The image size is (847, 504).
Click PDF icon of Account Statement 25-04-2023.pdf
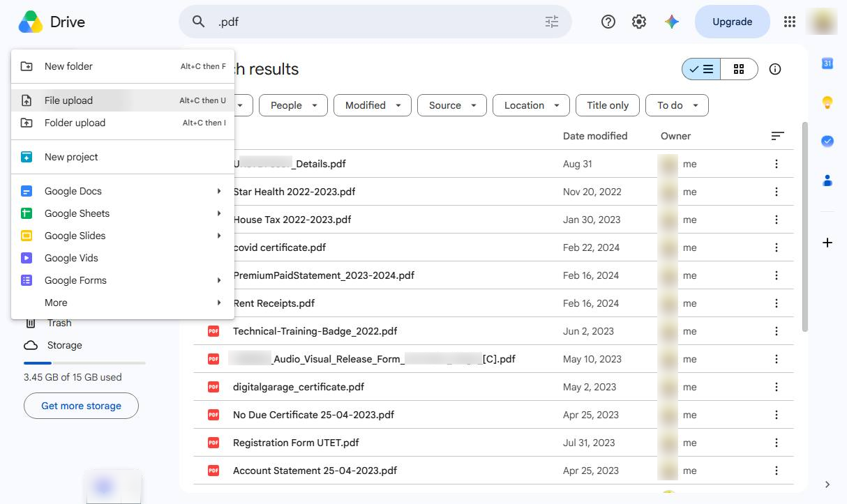[213, 471]
